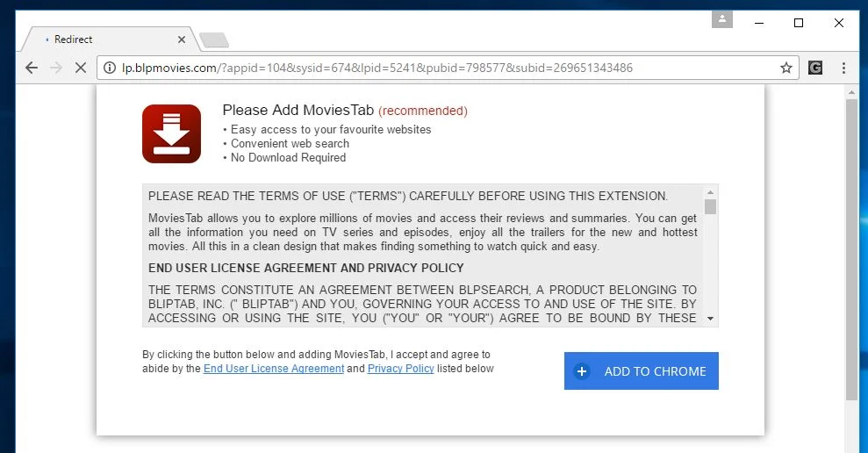Open a new tab
This screenshot has height=453, width=868.
(x=214, y=40)
